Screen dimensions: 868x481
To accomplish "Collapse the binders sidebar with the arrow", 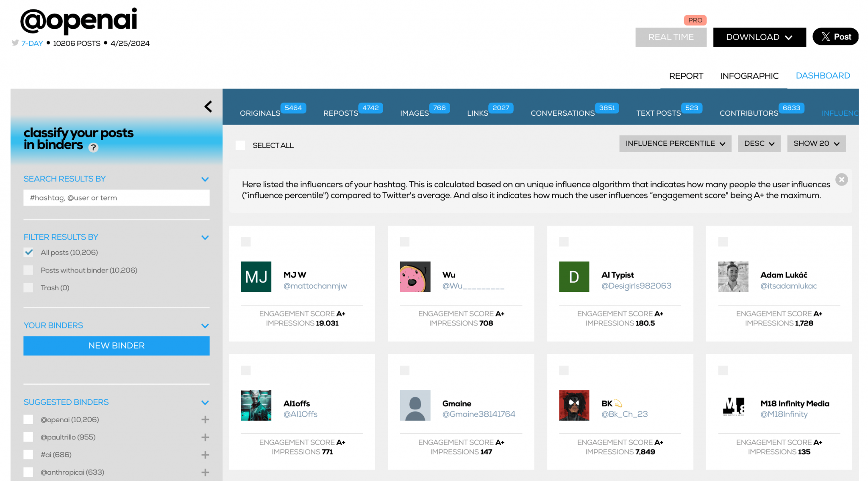I will coord(208,107).
